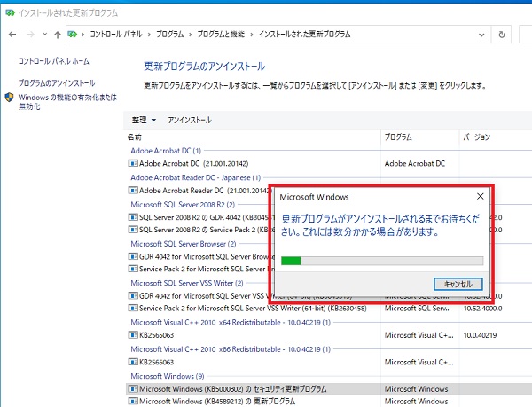Screen dimensions: 532x407
Task: Select SQL Server 2008 R2 Service Pack 2 icon
Action: coord(133,230)
